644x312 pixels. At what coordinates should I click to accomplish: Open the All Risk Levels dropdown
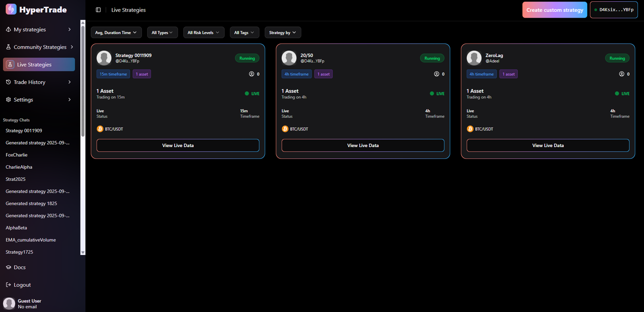(203, 33)
